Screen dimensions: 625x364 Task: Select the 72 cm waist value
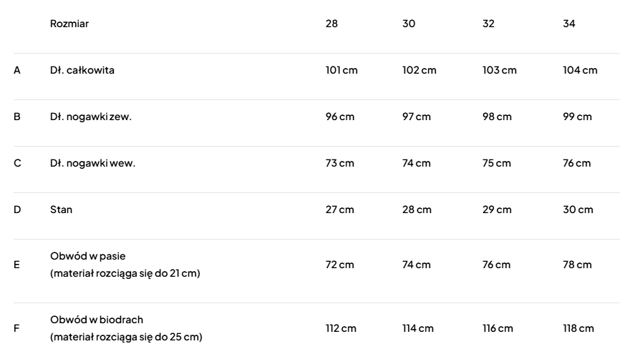click(340, 265)
